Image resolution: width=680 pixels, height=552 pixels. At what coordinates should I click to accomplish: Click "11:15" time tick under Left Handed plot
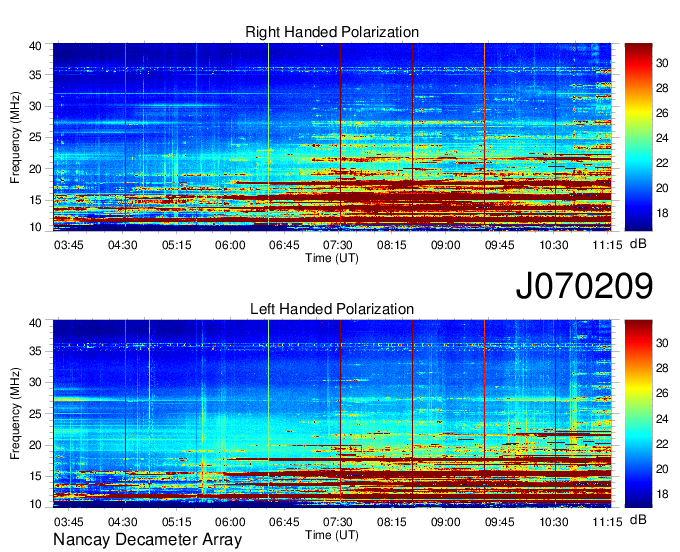(608, 522)
